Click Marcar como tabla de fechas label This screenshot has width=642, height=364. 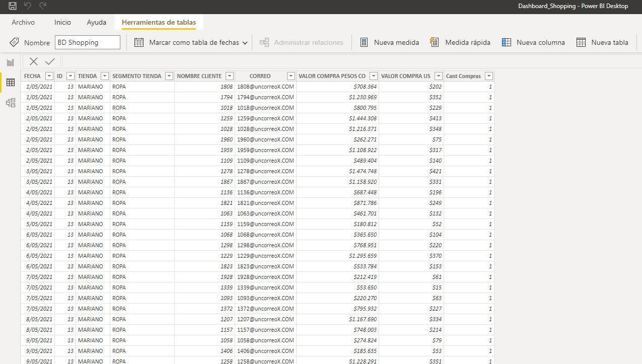(194, 42)
